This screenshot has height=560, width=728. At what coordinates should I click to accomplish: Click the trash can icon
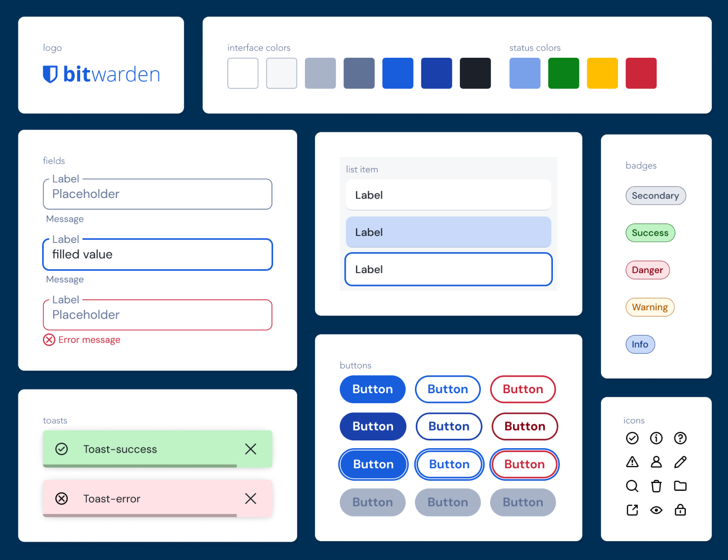[x=656, y=486]
